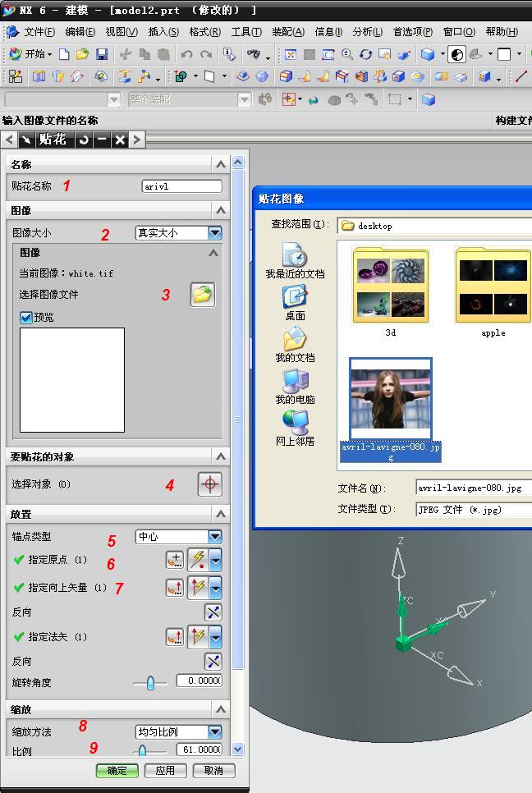532x793 pixels.
Task: Open the 图像大小 dropdown showing 真实大小
Action: [178, 232]
